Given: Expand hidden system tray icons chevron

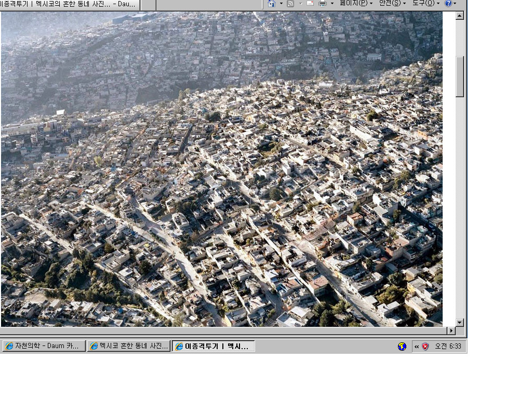Looking at the screenshot, I should (417, 347).
